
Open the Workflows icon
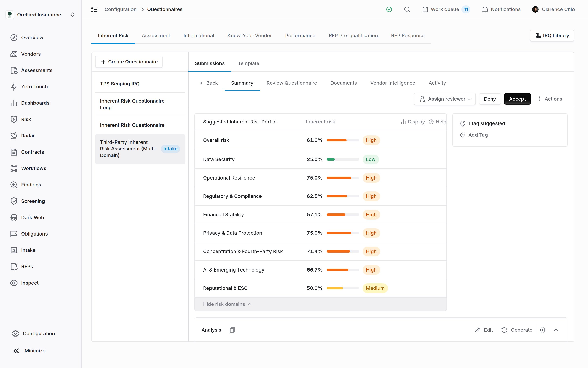coord(14,168)
